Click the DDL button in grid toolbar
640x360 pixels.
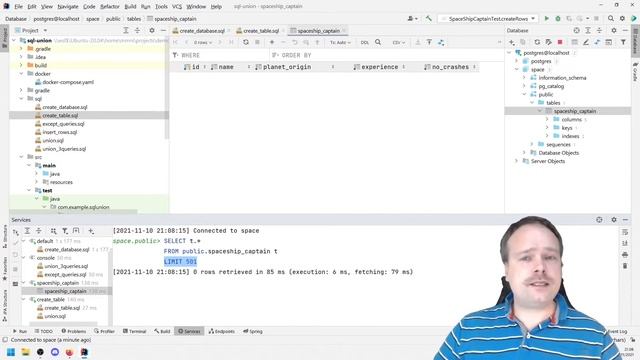pos(365,42)
